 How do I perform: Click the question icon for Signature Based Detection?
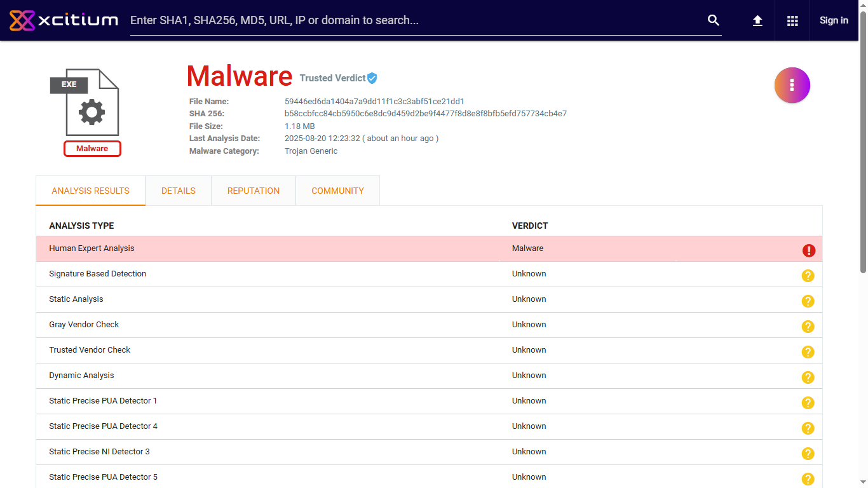[x=808, y=276]
